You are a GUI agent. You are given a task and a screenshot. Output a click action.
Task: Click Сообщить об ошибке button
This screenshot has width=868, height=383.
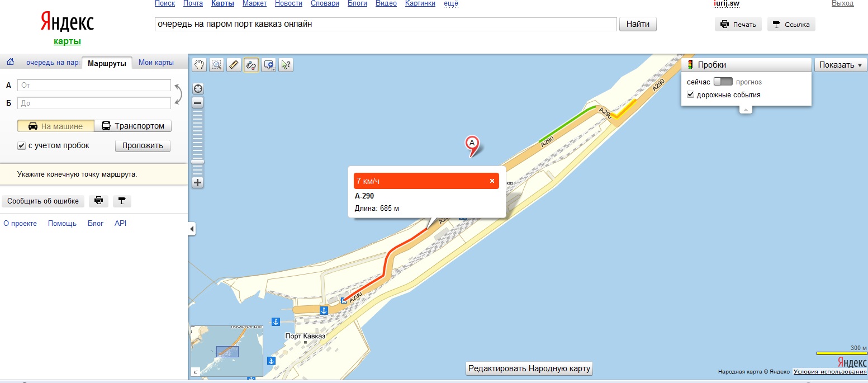[x=44, y=201]
